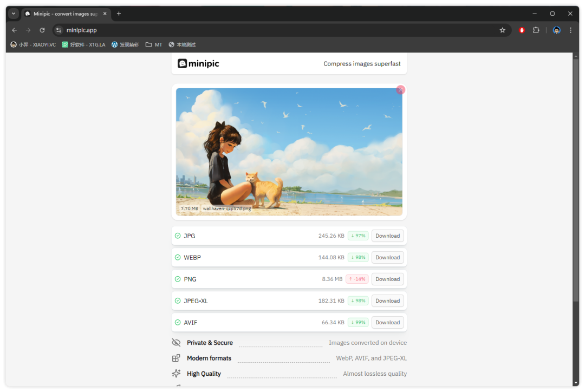This screenshot has width=585, height=392.
Task: Click the High Quality heading
Action: click(x=204, y=374)
